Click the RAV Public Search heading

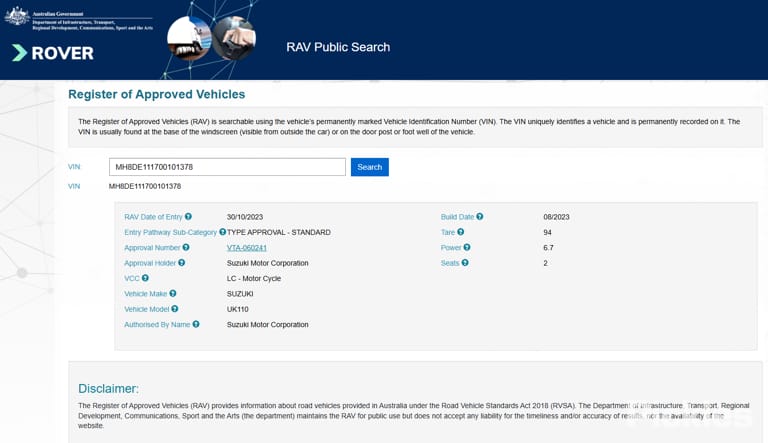pos(338,47)
